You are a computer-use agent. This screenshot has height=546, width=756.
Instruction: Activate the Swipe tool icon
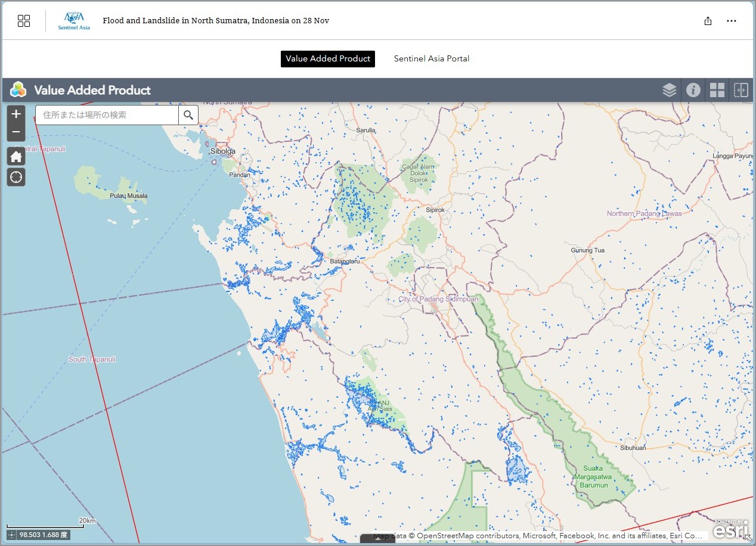pyautogui.click(x=740, y=90)
